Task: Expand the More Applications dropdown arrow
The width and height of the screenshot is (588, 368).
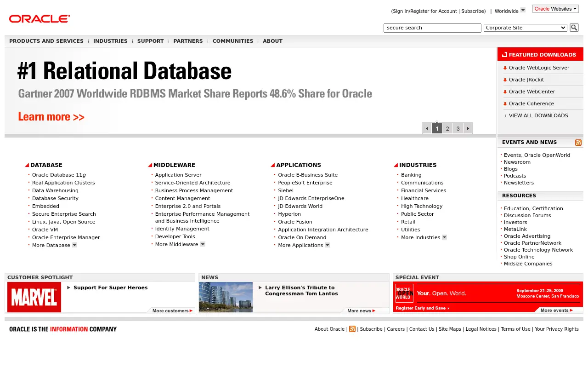Action: point(327,245)
